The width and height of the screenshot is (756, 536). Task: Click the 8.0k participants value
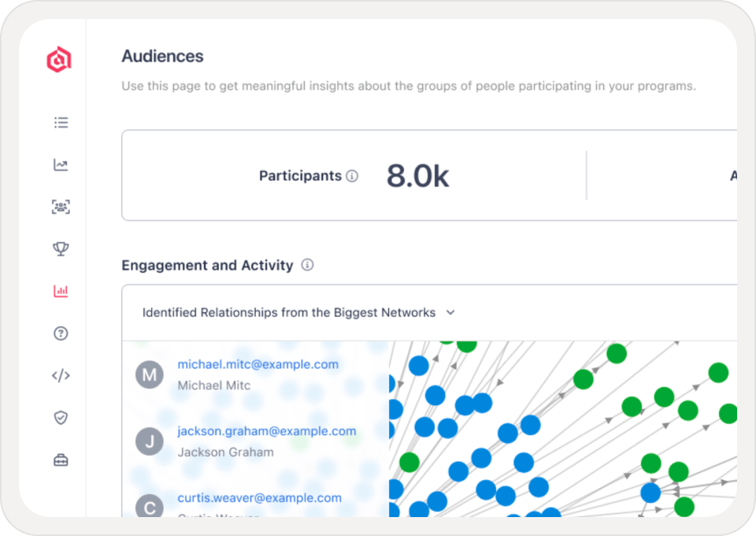pos(417,176)
